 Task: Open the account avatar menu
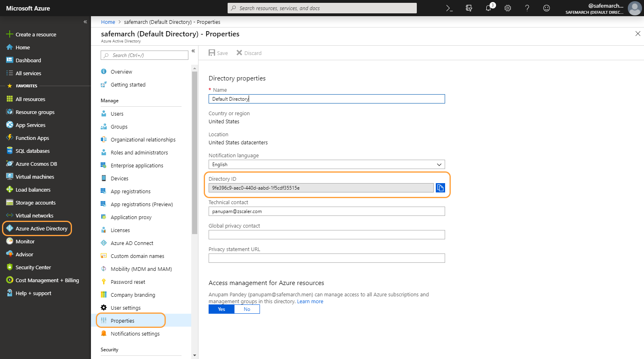point(635,8)
